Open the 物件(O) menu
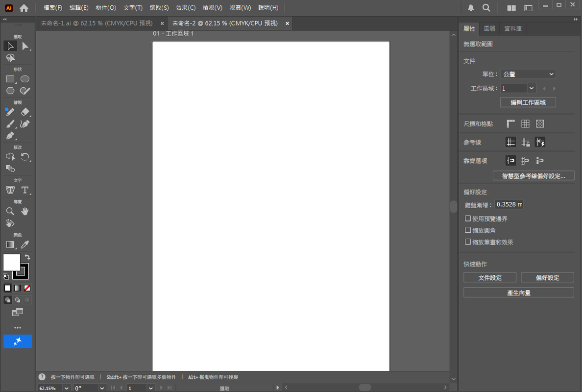Screen dimensions: 582x392 [x=106, y=8]
